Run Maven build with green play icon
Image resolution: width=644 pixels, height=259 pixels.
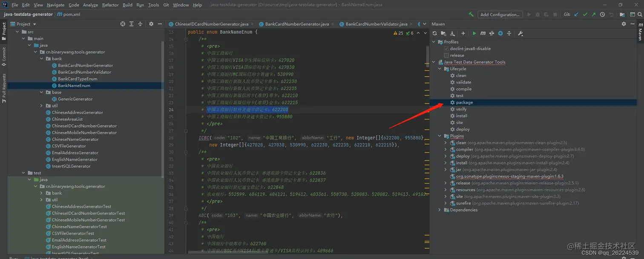click(474, 33)
